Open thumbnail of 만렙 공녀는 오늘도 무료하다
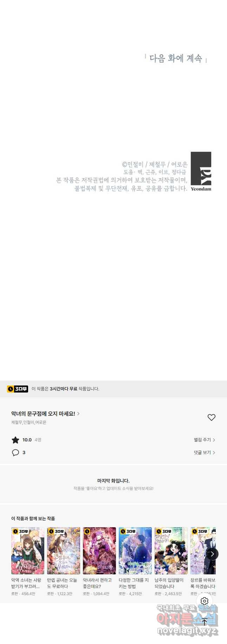This screenshot has width=227, height=644. coord(64,551)
